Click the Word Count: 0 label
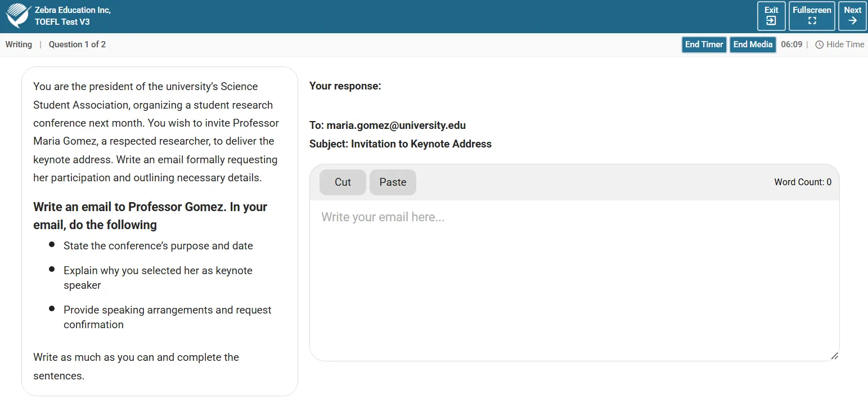 pyautogui.click(x=803, y=182)
